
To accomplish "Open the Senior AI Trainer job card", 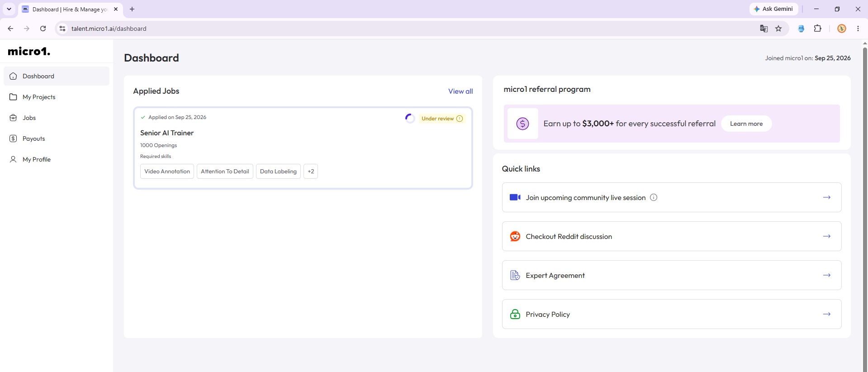I will [303, 148].
